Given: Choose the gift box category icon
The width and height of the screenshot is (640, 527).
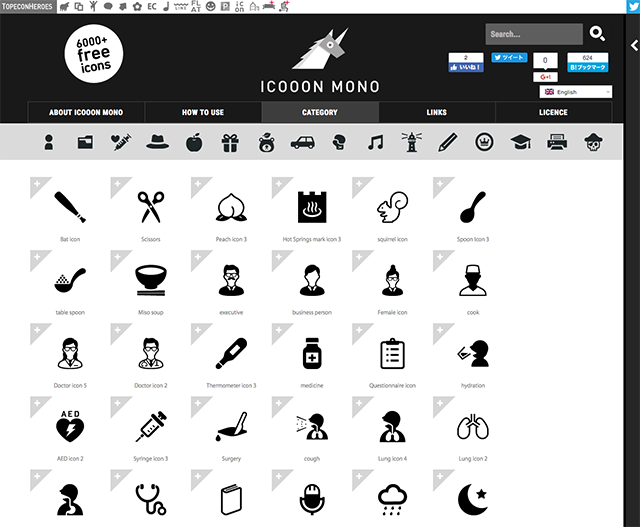Looking at the screenshot, I should pyautogui.click(x=230, y=142).
